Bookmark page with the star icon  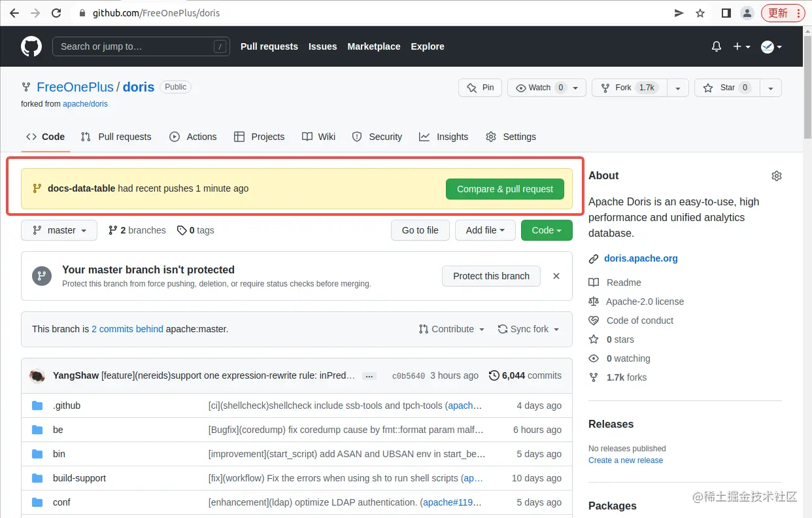pyautogui.click(x=700, y=13)
